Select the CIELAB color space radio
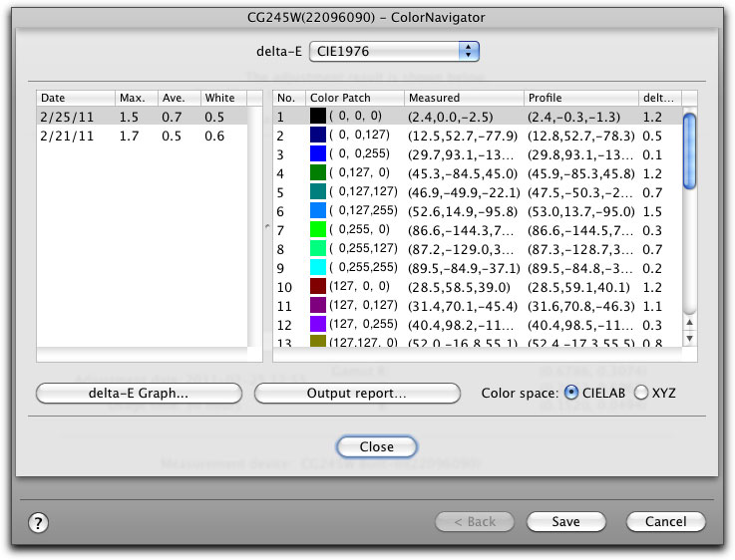The image size is (735, 560). 570,393
